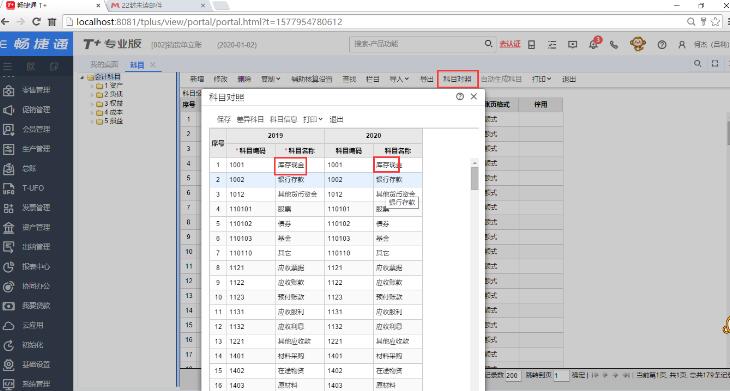Switch to the 我的桌面 tab
The image size is (730, 391).
tap(104, 64)
